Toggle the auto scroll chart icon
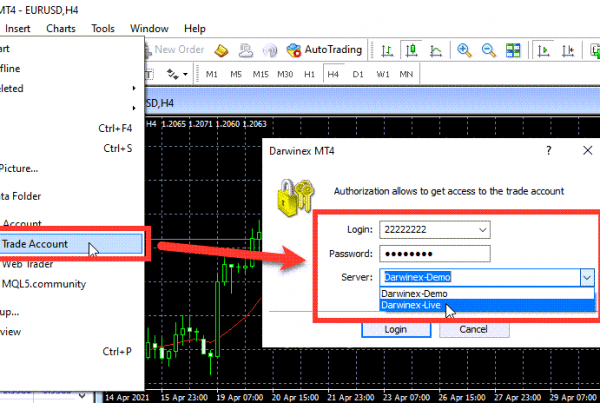This screenshot has height=403, width=600. click(x=543, y=50)
